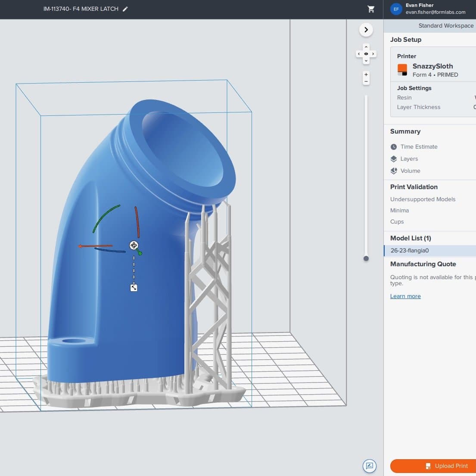
Task: Select 26-23-flangia0 in Model List
Action: click(410, 251)
